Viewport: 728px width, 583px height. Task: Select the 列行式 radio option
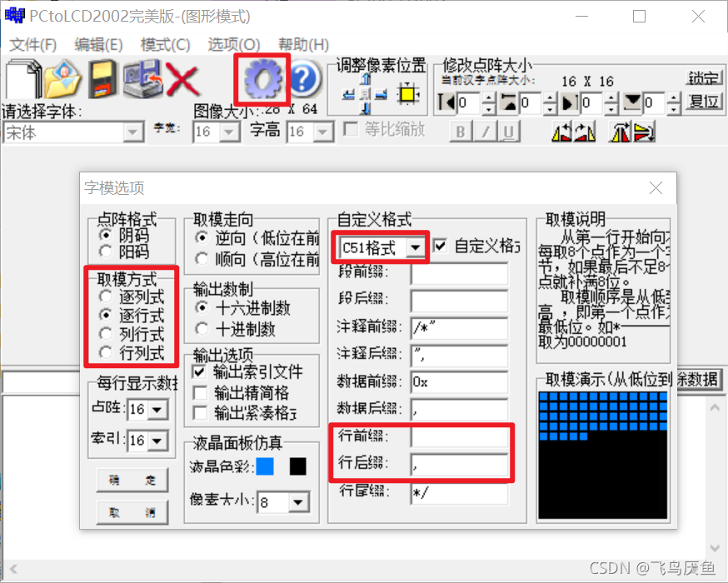tap(106, 334)
